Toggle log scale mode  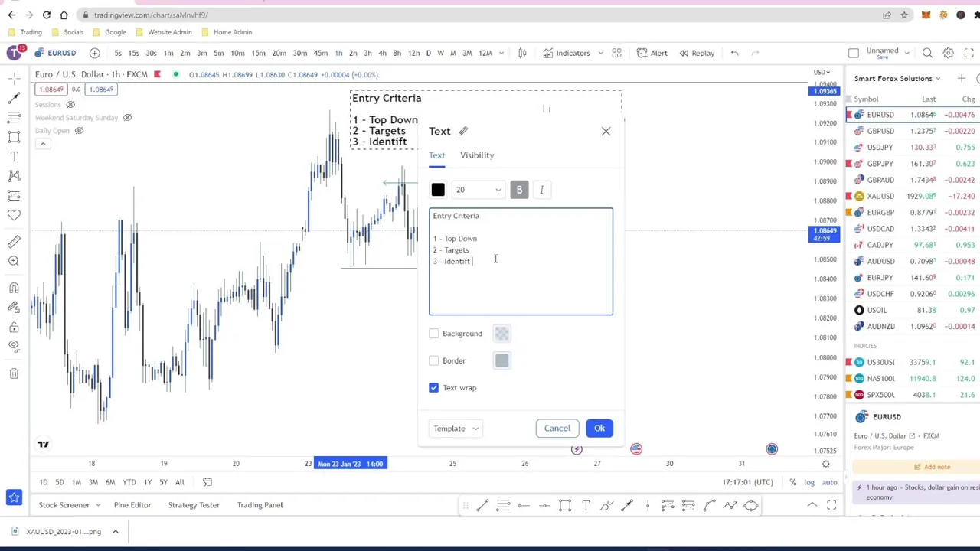[x=808, y=482]
